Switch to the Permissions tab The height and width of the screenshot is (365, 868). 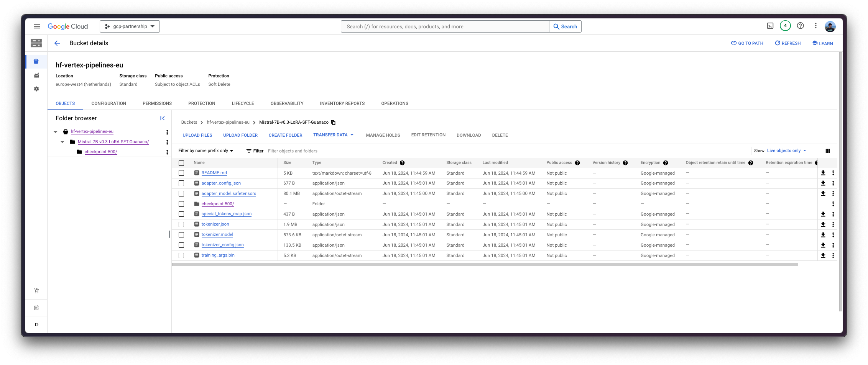pyautogui.click(x=157, y=103)
